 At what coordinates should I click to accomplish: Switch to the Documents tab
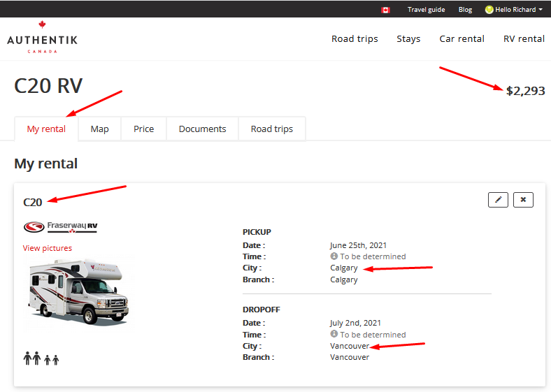(x=202, y=129)
